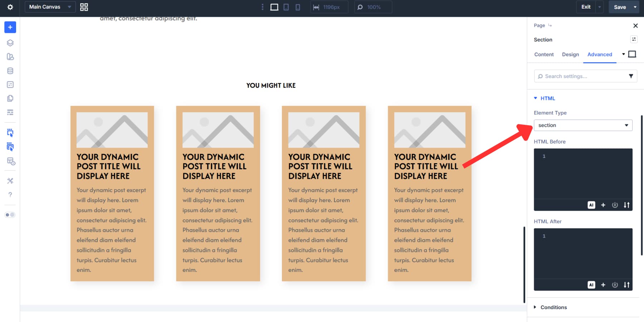Click the import/export arrows in HTML After editor

(x=627, y=285)
